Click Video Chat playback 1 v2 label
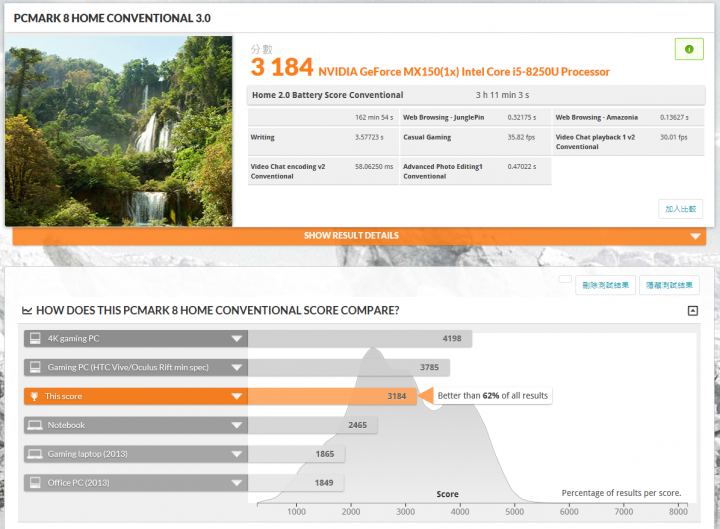 pyautogui.click(x=595, y=142)
